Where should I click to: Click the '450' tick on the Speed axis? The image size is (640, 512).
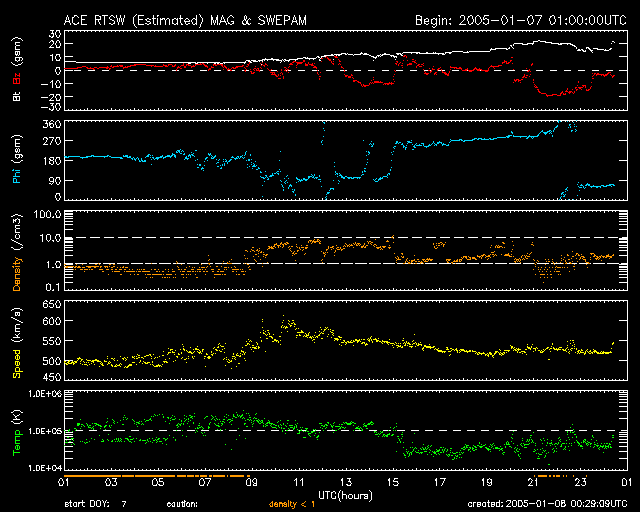pos(52,377)
